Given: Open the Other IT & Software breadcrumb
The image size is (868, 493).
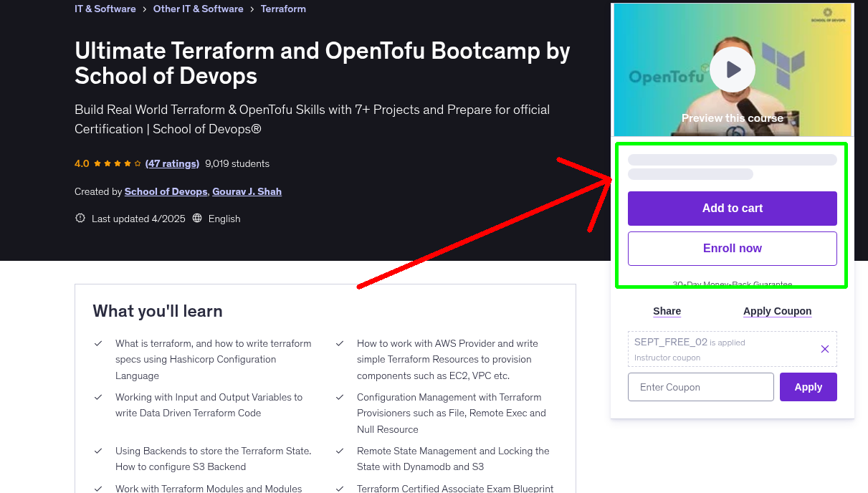Looking at the screenshot, I should tap(199, 9).
